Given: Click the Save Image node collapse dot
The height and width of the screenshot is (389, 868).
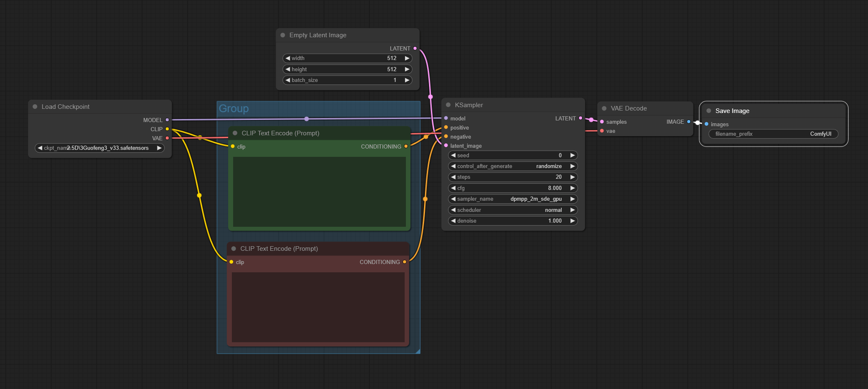Looking at the screenshot, I should 708,110.
